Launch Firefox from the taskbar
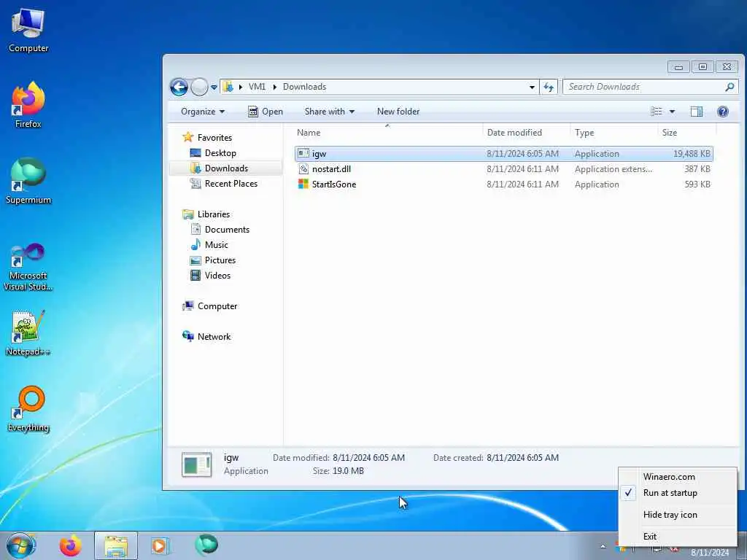Viewport: 747px width, 560px height. (x=71, y=545)
